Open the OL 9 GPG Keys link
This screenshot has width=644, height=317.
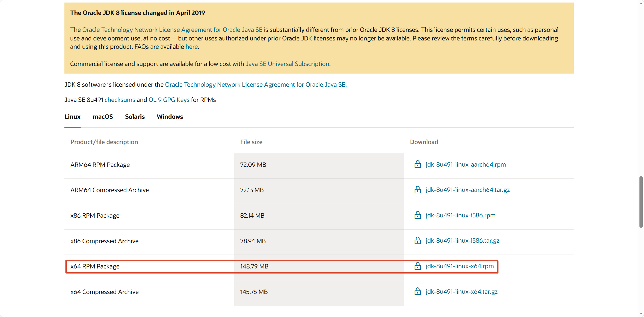tap(169, 100)
